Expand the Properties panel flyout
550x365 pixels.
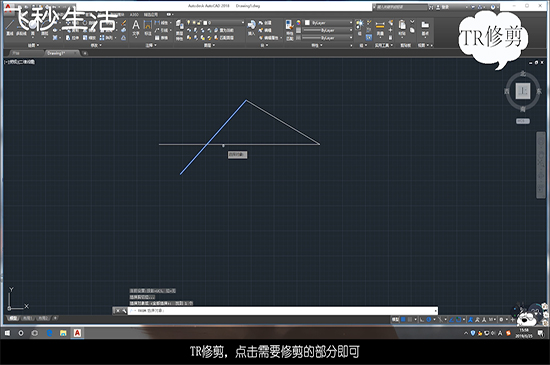[x=316, y=45]
